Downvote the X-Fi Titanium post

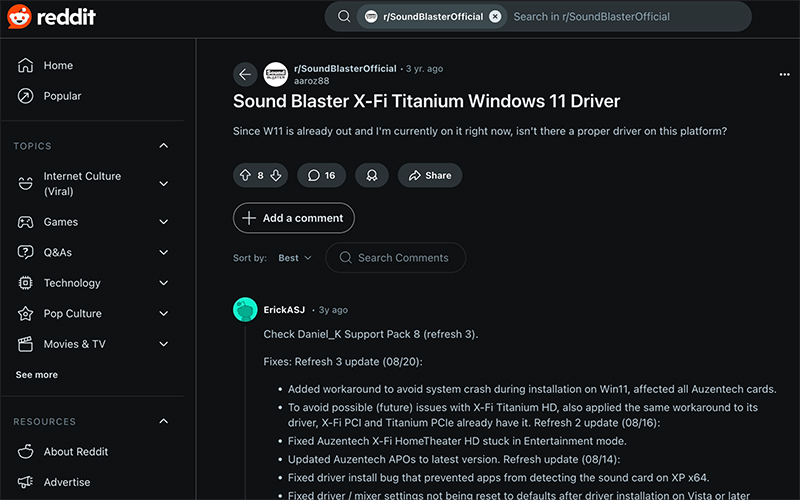[x=276, y=176]
